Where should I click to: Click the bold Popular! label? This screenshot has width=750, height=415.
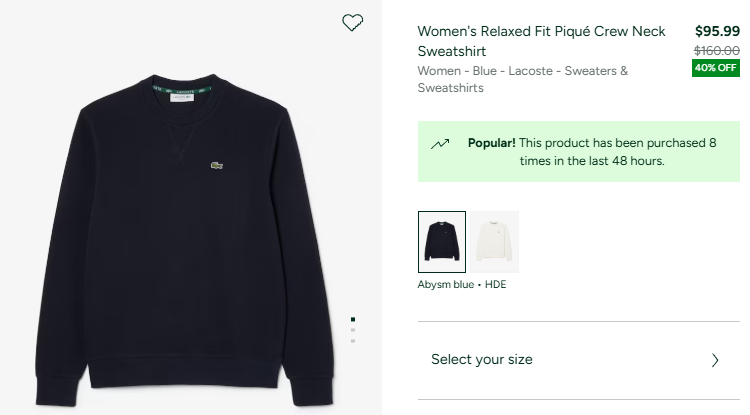(x=491, y=143)
